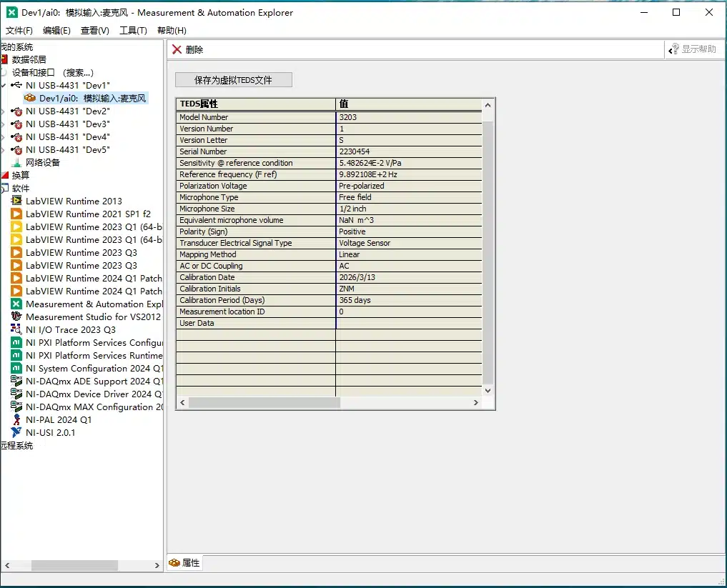Click the LabVIEW Runtime 2013 icon

(16, 201)
